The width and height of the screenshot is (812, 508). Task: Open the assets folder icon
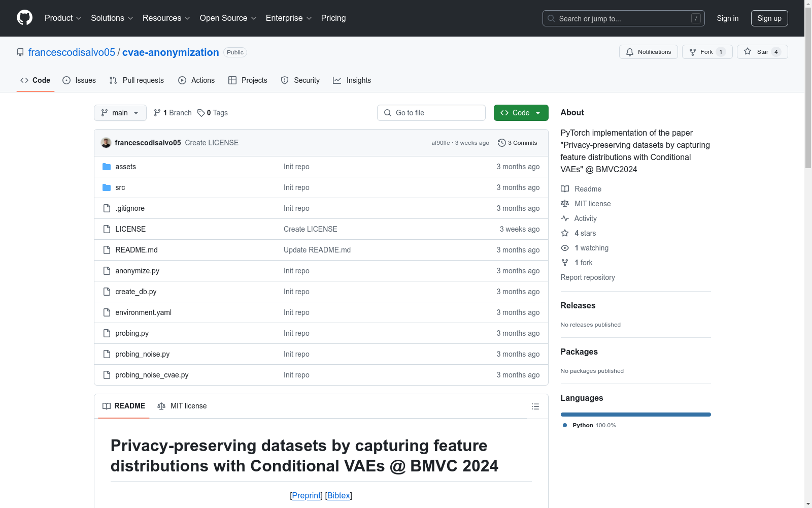(x=107, y=167)
